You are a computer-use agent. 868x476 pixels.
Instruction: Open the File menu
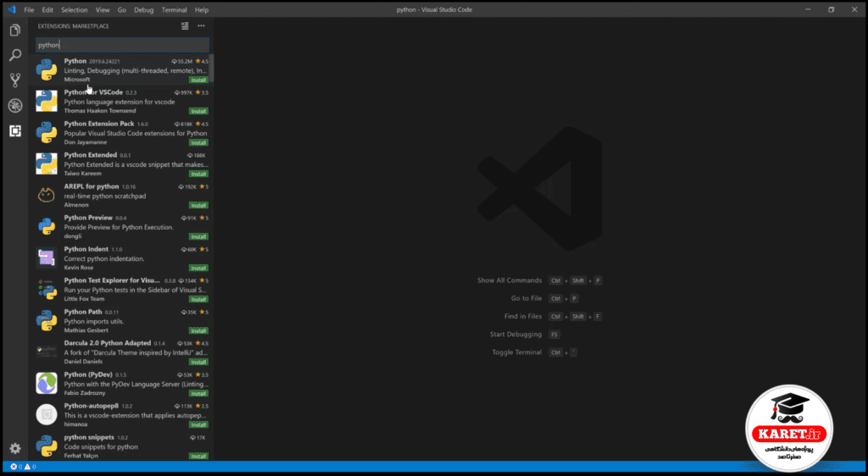pyautogui.click(x=29, y=10)
